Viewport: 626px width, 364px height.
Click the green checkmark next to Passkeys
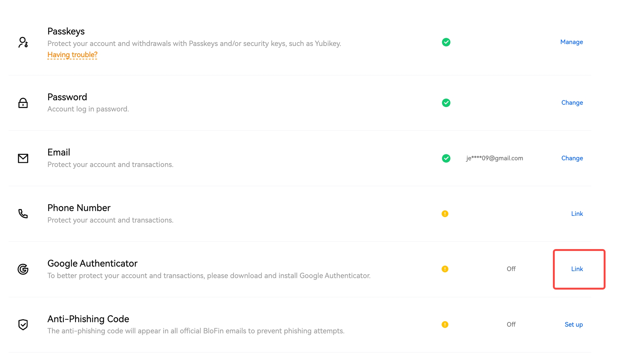[446, 42]
